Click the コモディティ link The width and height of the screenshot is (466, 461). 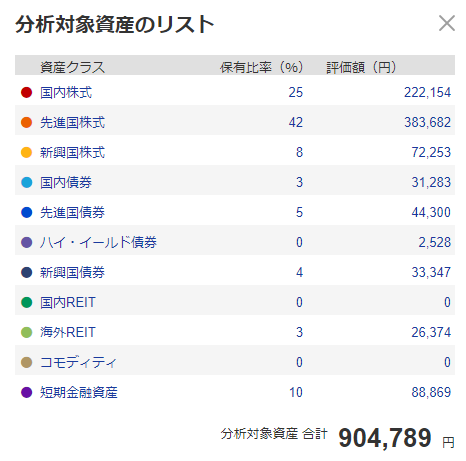(x=79, y=362)
